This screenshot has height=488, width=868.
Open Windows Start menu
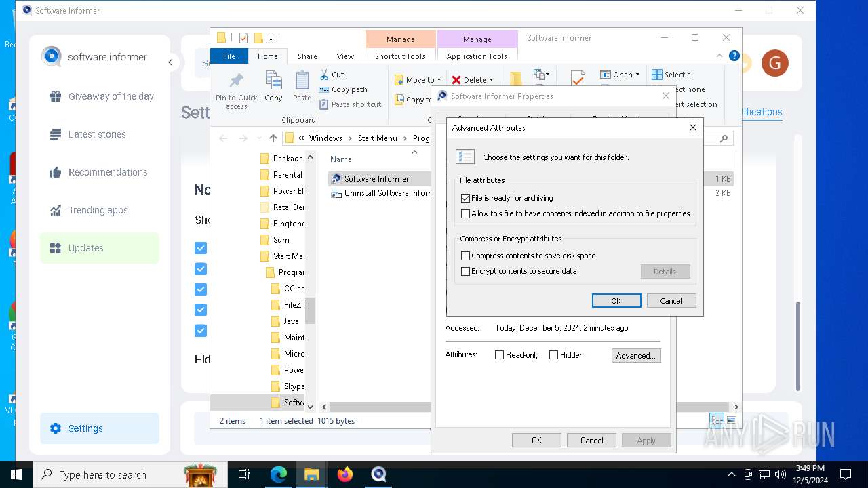pos(16,474)
